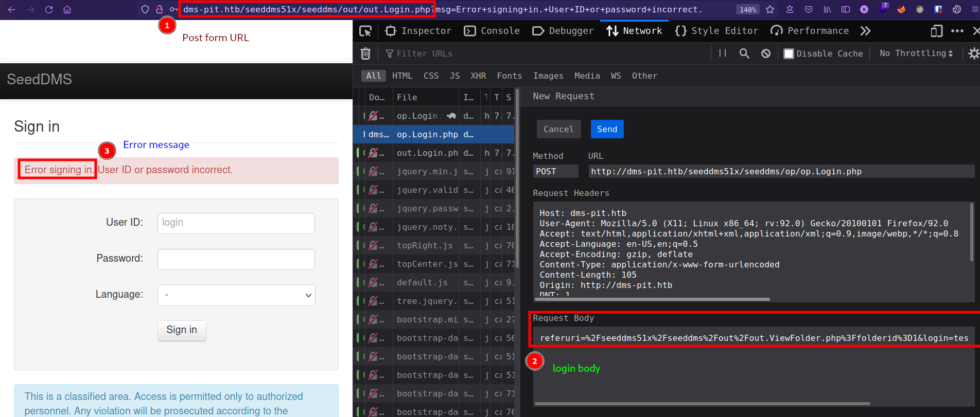The image size is (980, 417).
Task: Bookmark this page with the star icon
Action: [x=770, y=9]
